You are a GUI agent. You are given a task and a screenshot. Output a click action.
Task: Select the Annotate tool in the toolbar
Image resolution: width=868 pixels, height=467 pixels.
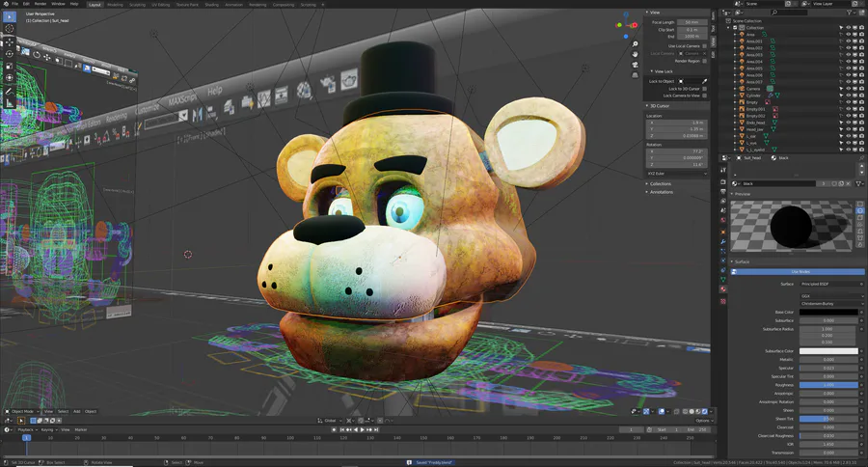pyautogui.click(x=10, y=92)
